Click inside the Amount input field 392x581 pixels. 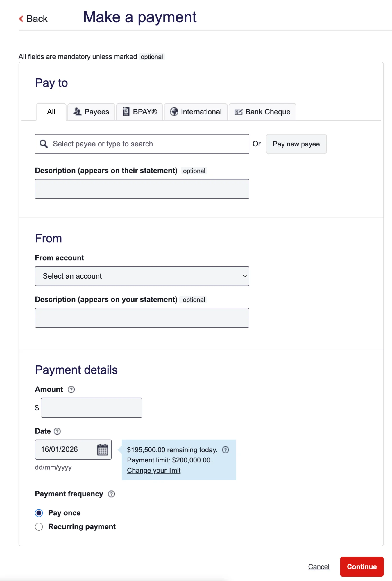pos(91,408)
